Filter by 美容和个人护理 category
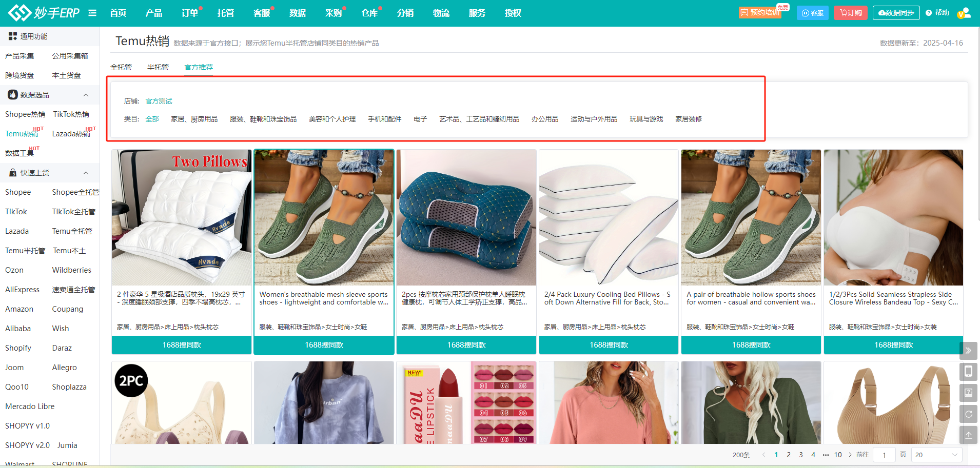980x468 pixels. pos(332,119)
